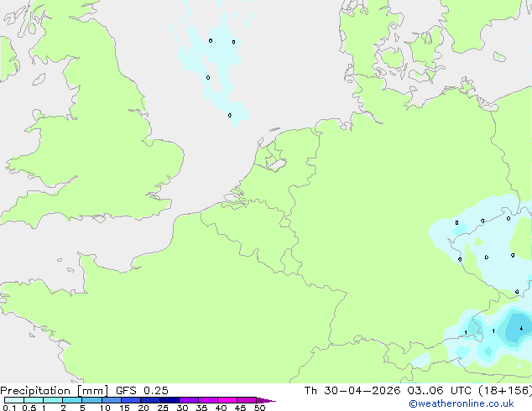
Task: Click the "Precipitation [mm]" title text
Action: tap(54, 391)
